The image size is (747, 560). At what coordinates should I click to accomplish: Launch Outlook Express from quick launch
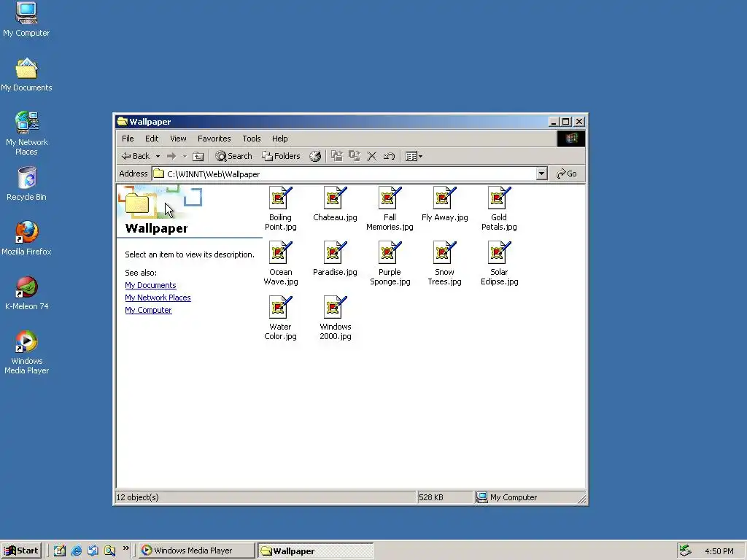point(93,551)
